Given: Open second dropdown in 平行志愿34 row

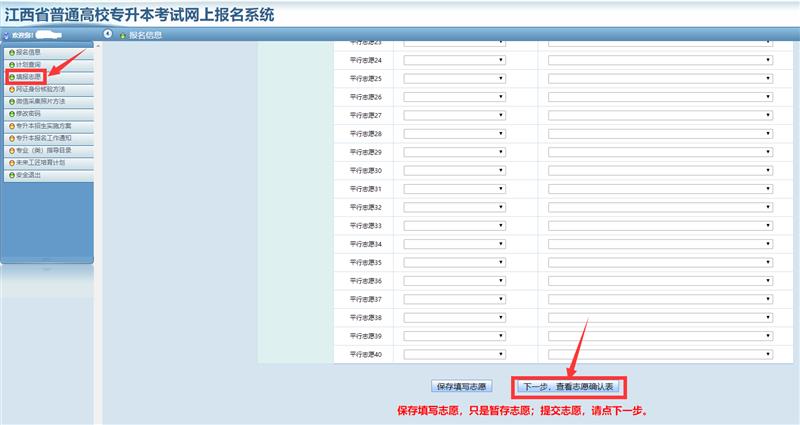Looking at the screenshot, I should coord(661,244).
